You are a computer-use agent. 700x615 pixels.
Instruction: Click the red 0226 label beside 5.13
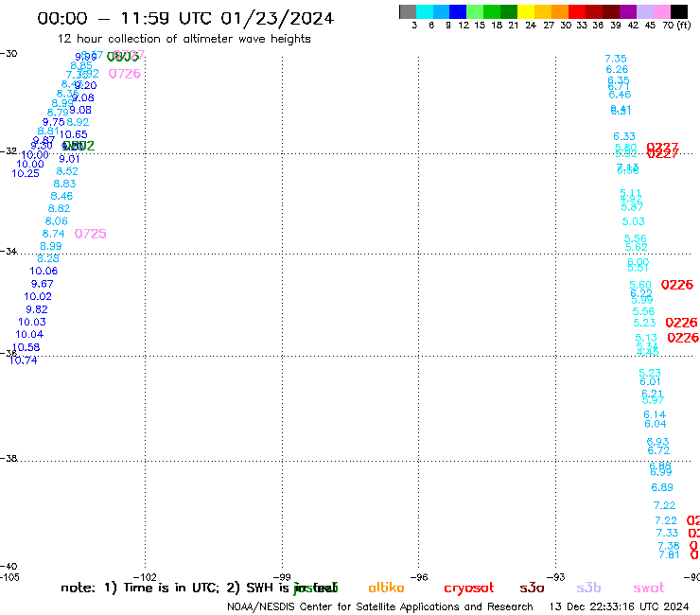click(683, 338)
